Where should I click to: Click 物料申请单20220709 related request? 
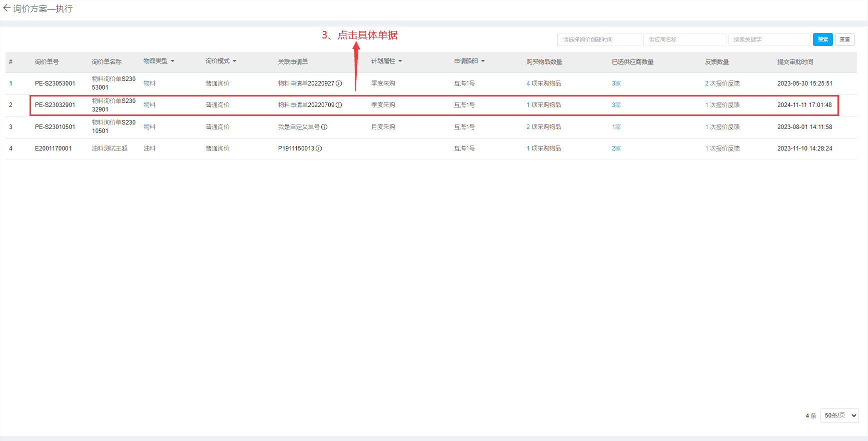(x=306, y=105)
